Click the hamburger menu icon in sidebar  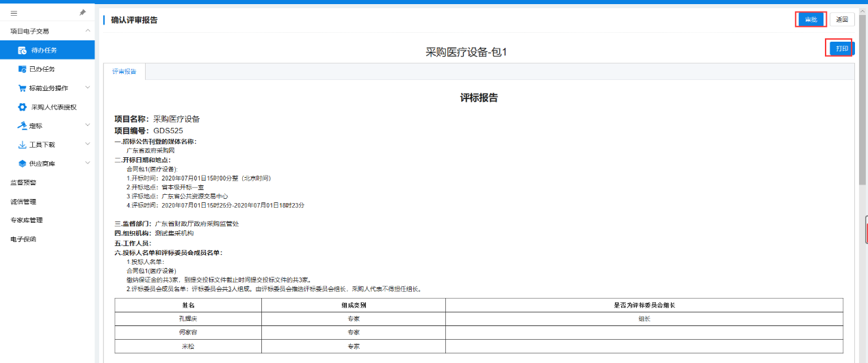tap(14, 13)
